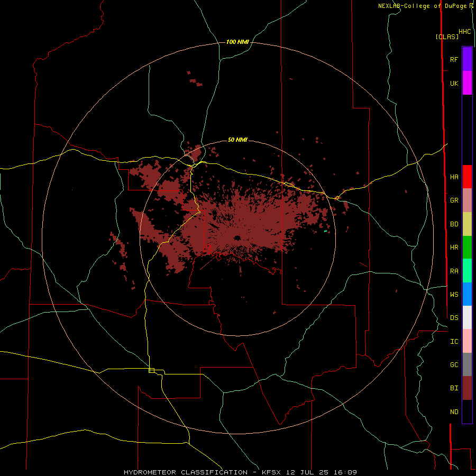Image resolution: width=476 pixels, height=476 pixels.
Task: Click the IC light pink legend swatch
Action: tap(467, 341)
